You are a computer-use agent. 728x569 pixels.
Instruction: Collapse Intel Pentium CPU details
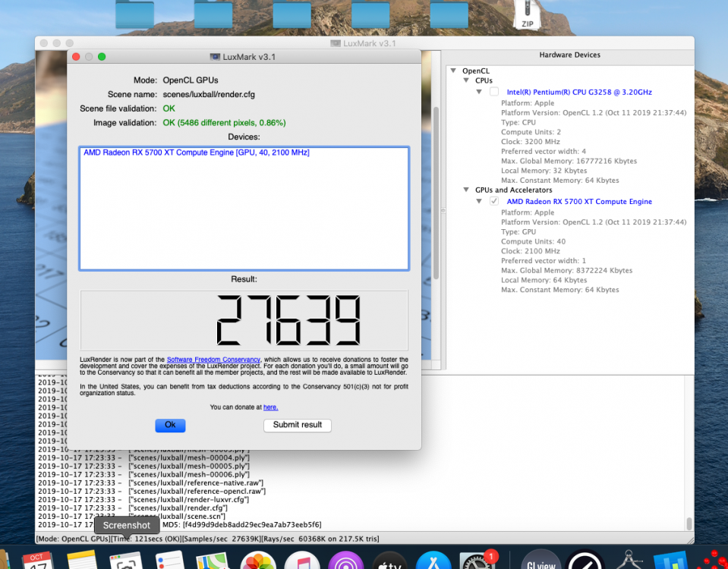pyautogui.click(x=479, y=92)
